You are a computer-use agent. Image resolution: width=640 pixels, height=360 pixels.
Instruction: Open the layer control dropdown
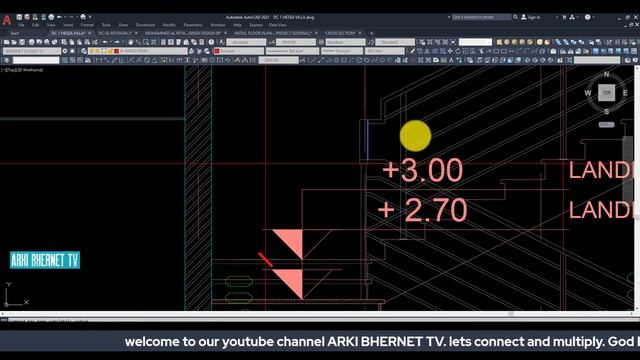click(x=138, y=51)
